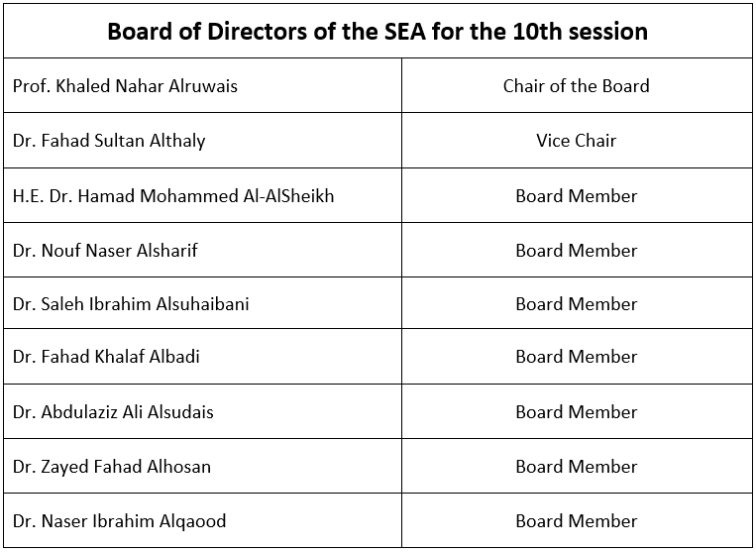Click Board Member beside Naser Ibrahim Alqaood
The width and height of the screenshot is (756, 552).
click(x=576, y=520)
